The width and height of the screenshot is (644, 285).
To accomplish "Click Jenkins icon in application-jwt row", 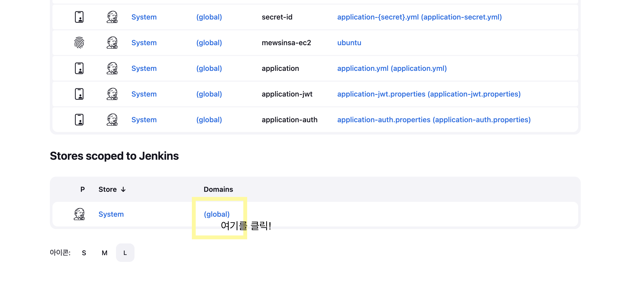I will coord(112,94).
